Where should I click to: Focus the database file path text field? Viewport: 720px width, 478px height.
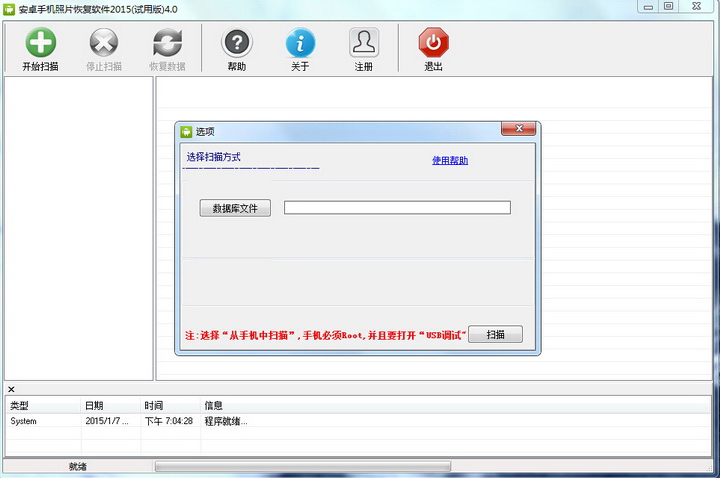tap(397, 208)
